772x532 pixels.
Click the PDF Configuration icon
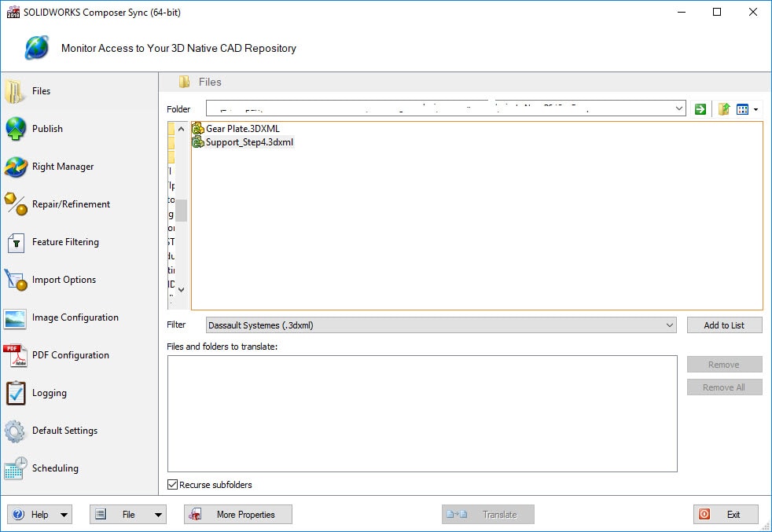coord(15,355)
